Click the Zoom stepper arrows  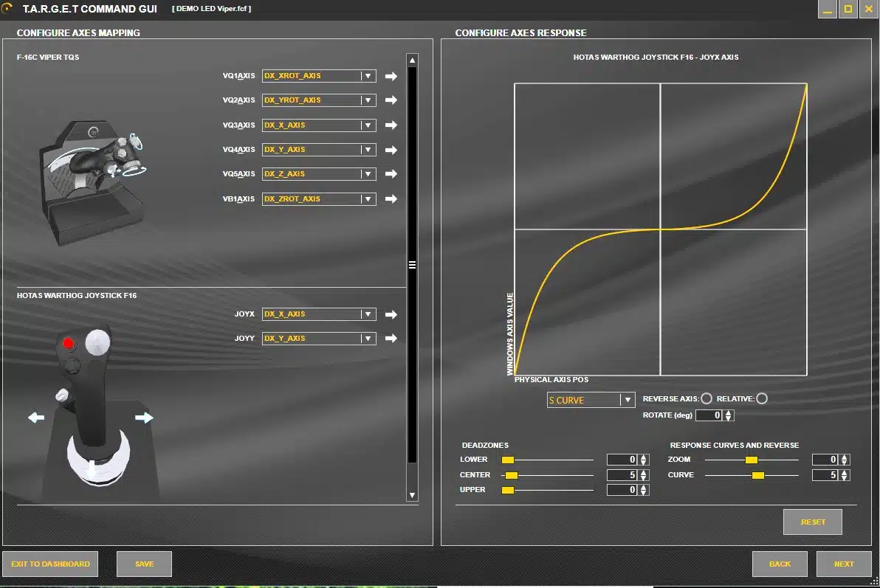844,460
